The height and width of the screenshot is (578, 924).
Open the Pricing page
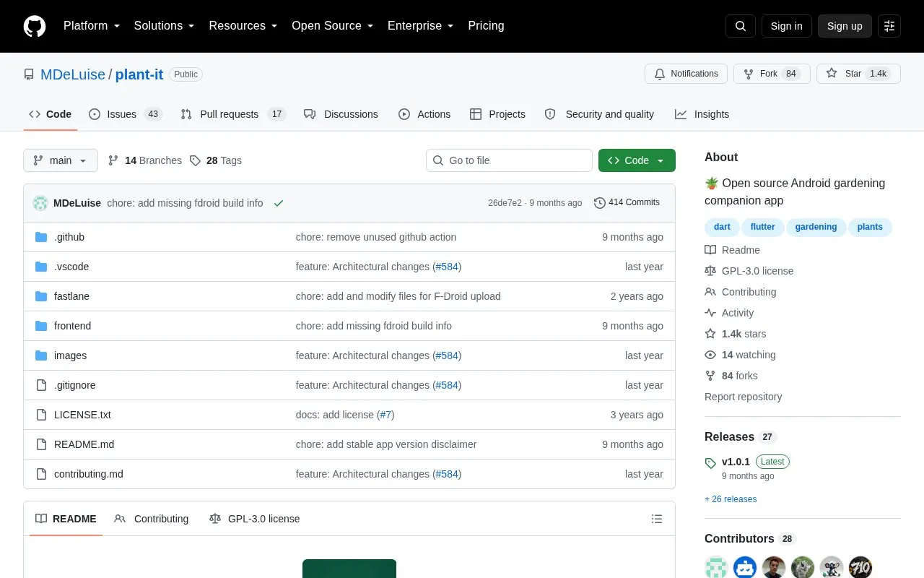click(x=486, y=26)
